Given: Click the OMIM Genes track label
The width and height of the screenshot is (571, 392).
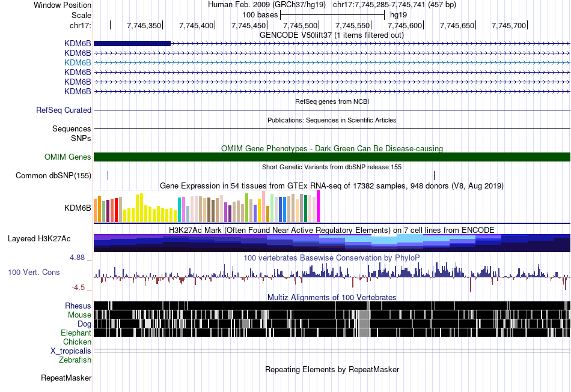Looking at the screenshot, I should pyautogui.click(x=68, y=157).
